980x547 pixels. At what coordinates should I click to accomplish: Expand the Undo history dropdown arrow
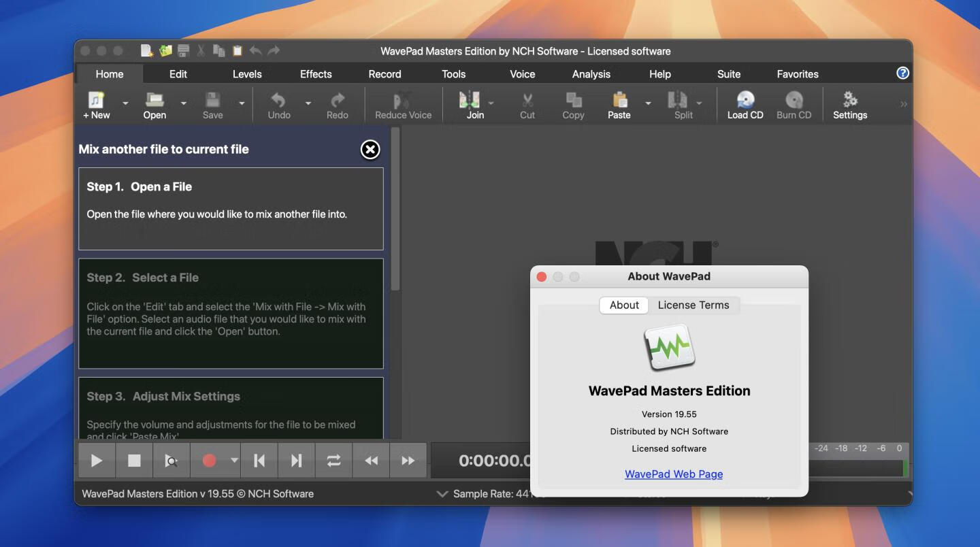[308, 103]
